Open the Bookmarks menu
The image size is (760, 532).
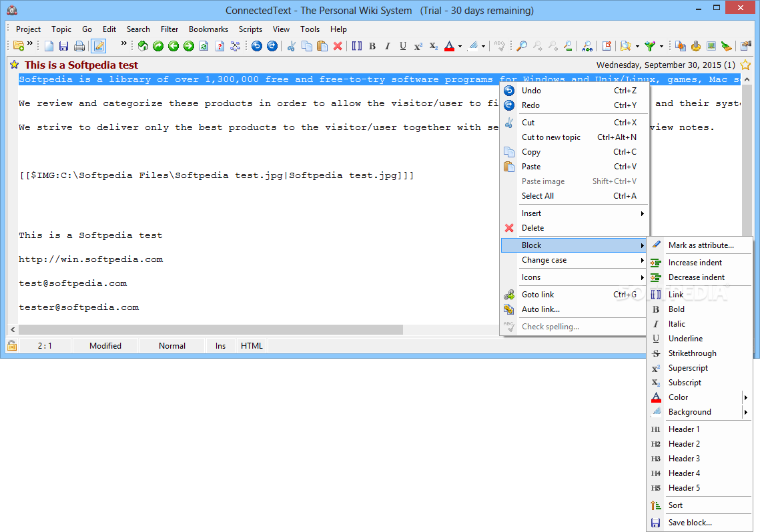tap(208, 29)
